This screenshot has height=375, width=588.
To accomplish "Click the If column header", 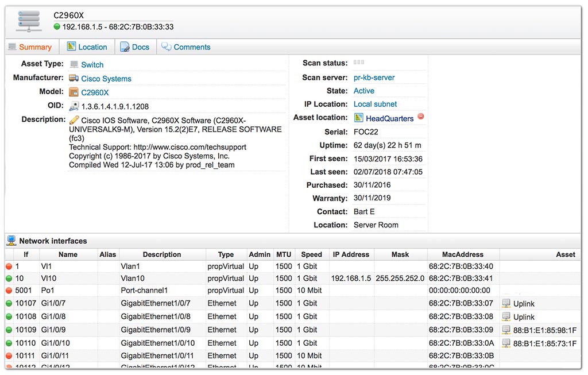I will click(x=26, y=254).
